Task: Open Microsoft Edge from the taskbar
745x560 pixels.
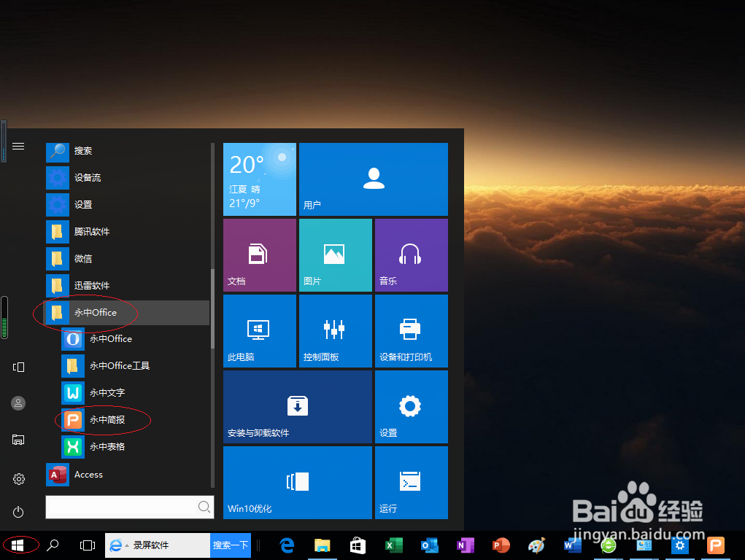Action: [x=287, y=545]
